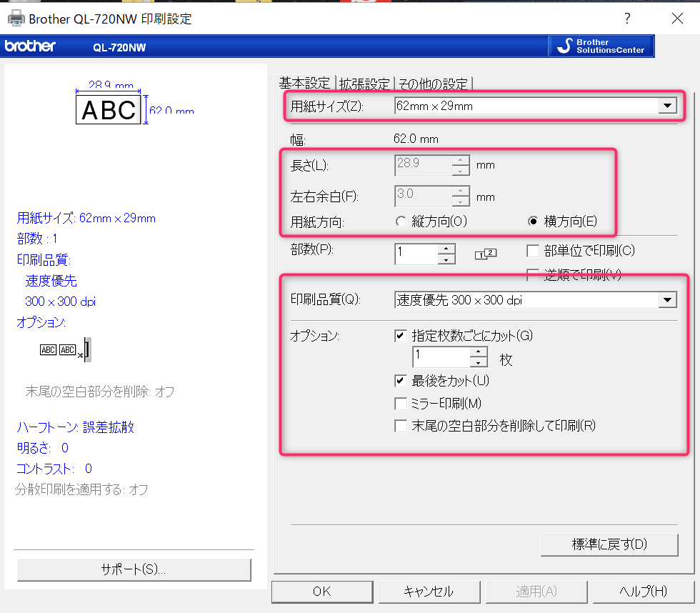The image size is (700, 613).
Task: Enable ミラー印刷 checkbox
Action: pyautogui.click(x=401, y=403)
